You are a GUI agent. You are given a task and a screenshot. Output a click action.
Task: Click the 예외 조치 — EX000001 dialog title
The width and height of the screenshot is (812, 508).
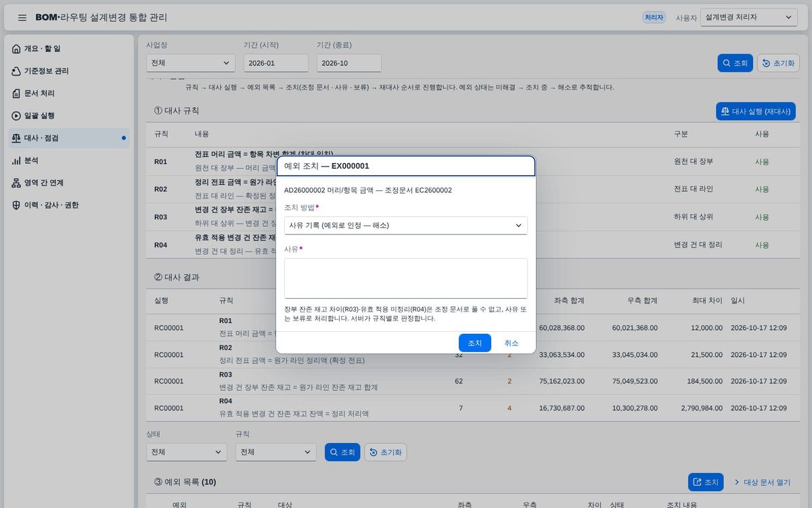point(327,166)
